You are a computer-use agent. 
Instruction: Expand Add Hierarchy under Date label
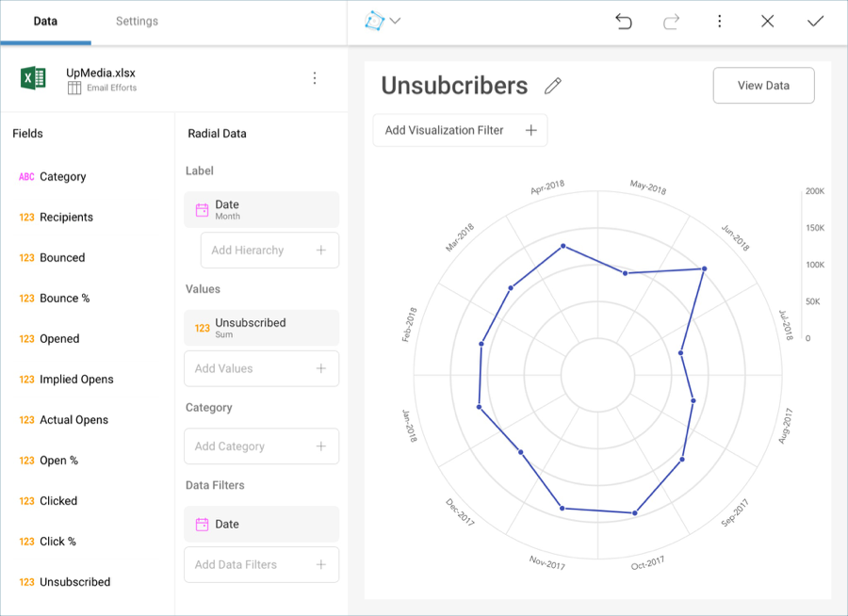pos(269,251)
